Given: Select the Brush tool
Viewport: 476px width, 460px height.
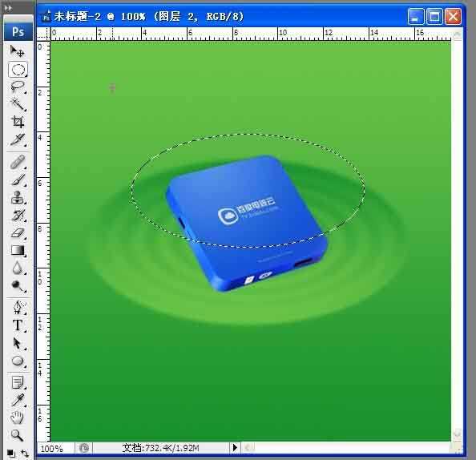Looking at the screenshot, I should coord(18,180).
